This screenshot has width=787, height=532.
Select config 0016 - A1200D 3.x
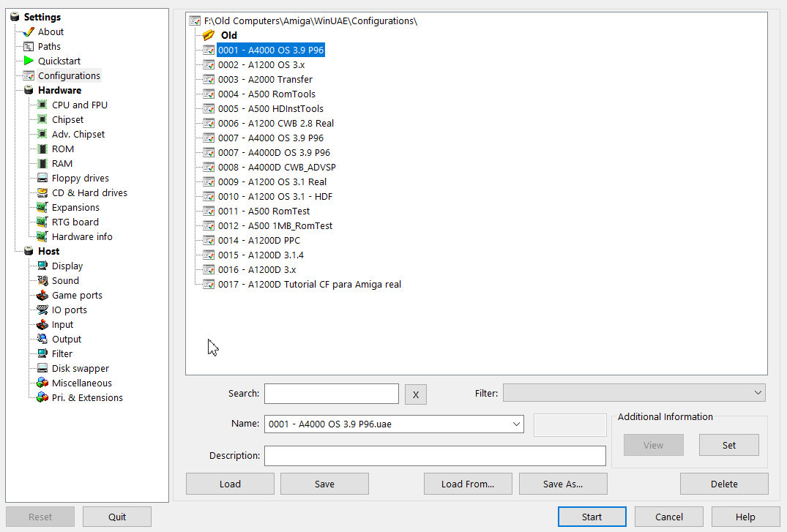pos(257,269)
